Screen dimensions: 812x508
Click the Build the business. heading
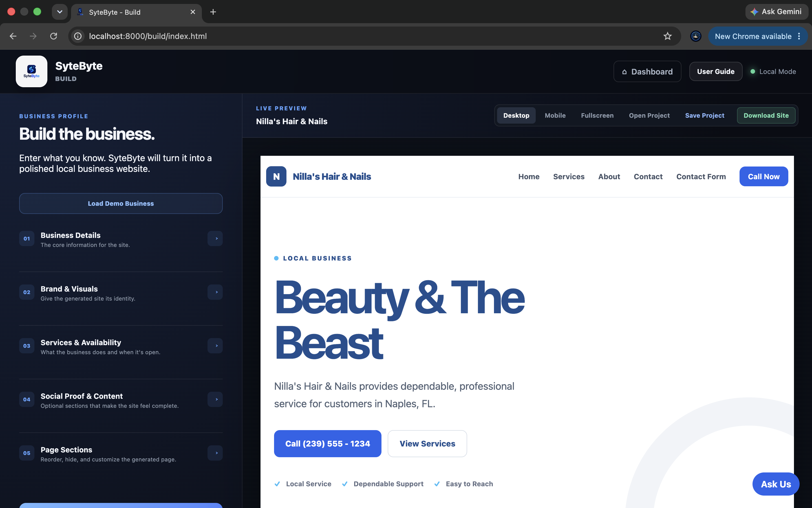87,134
